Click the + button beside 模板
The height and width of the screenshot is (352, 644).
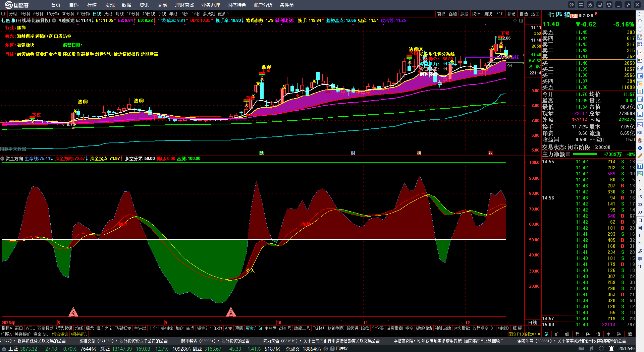click(x=529, y=328)
